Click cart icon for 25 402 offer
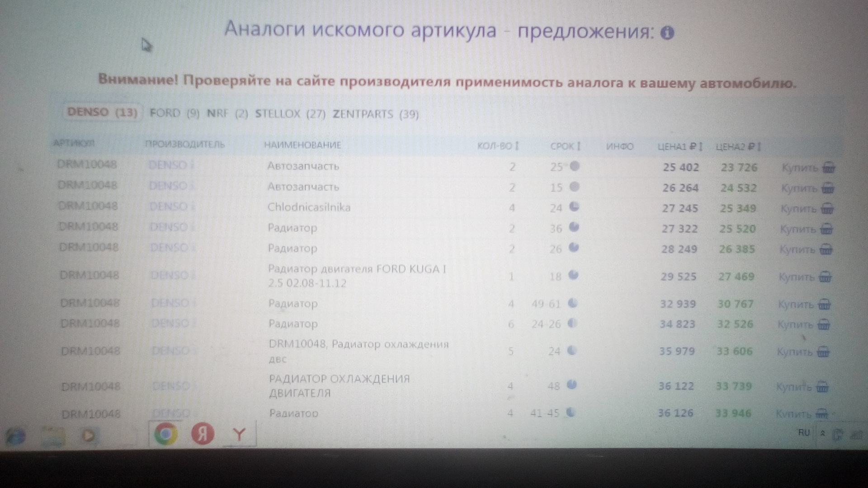The height and width of the screenshot is (488, 868). (x=828, y=168)
